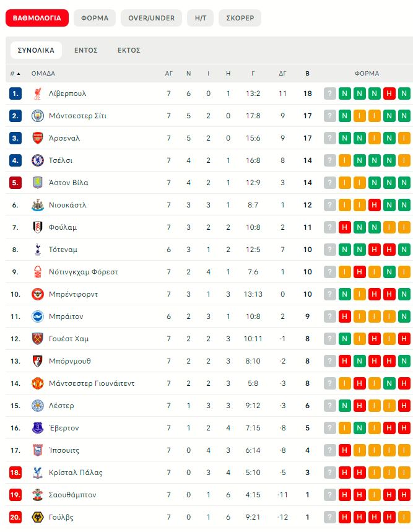Click the Chelsea club crest icon
Viewport: 413px width, 532px height.
click(x=38, y=160)
